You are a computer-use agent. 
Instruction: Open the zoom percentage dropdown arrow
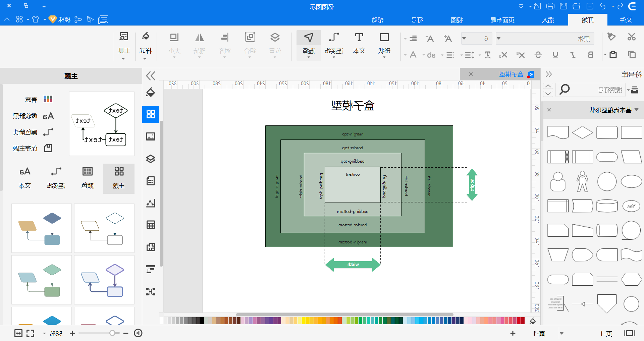(44, 333)
